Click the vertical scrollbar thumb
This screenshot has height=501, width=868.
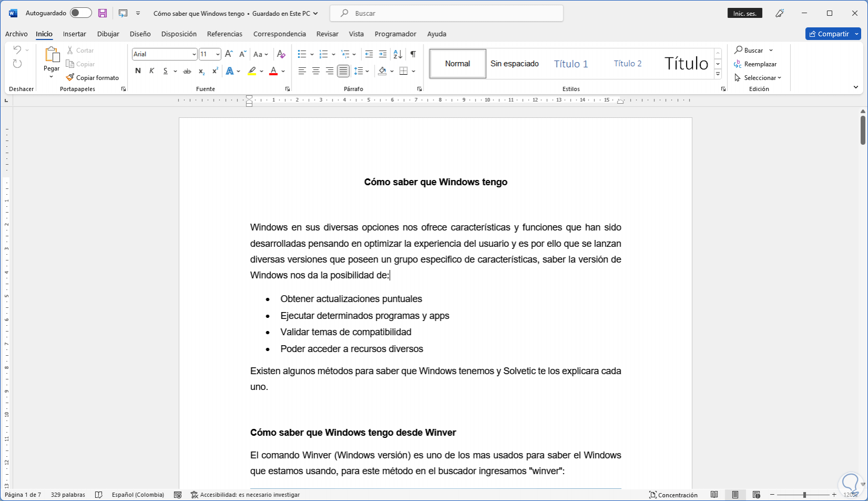coord(863,129)
